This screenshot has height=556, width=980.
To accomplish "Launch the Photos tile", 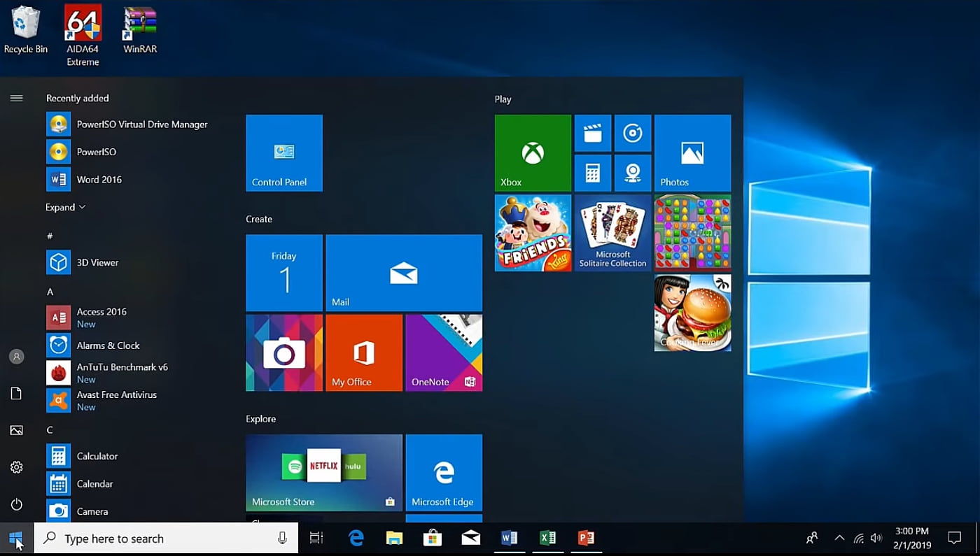I will [x=692, y=153].
